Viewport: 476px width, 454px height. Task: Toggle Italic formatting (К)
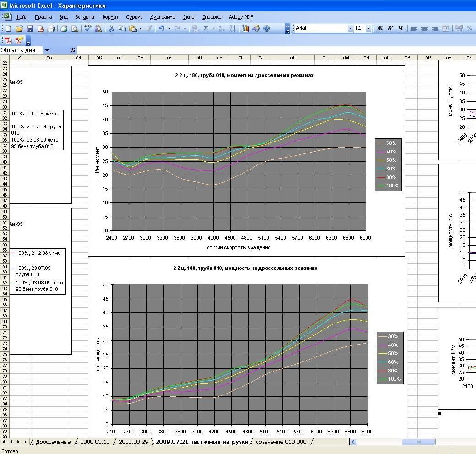(390, 28)
